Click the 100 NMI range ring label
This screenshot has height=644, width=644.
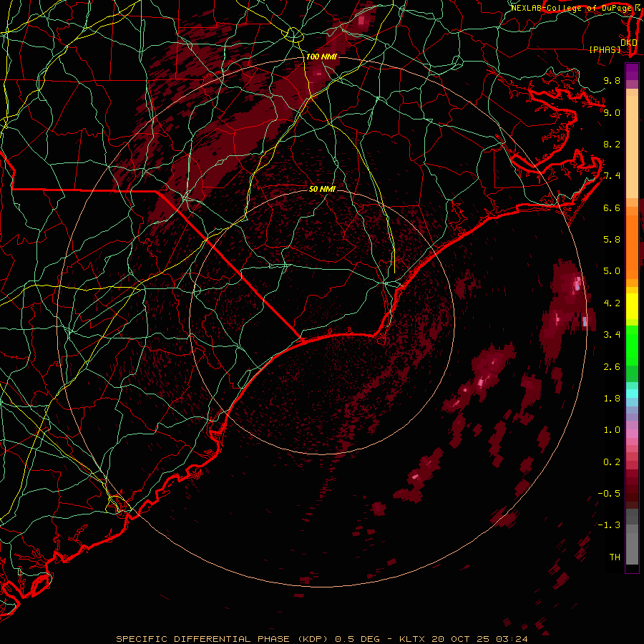click(x=321, y=57)
